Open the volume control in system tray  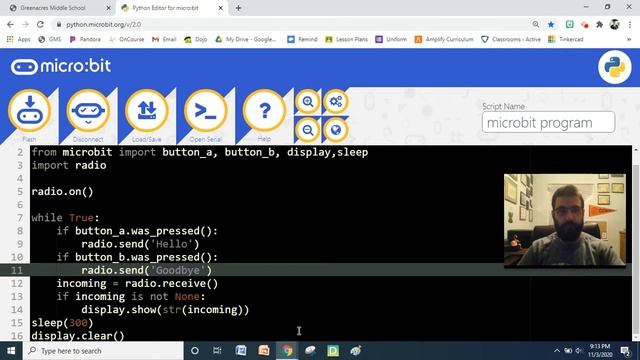pos(579,351)
